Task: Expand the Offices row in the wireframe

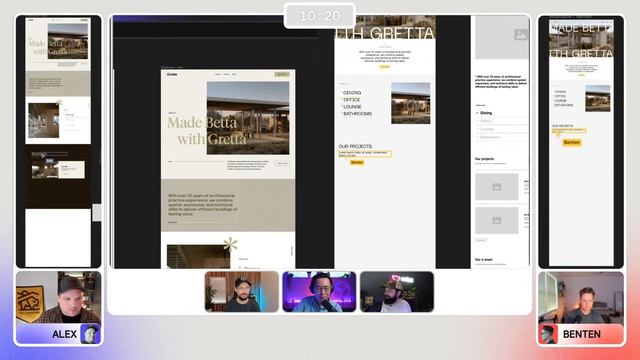Action: click(x=502, y=121)
